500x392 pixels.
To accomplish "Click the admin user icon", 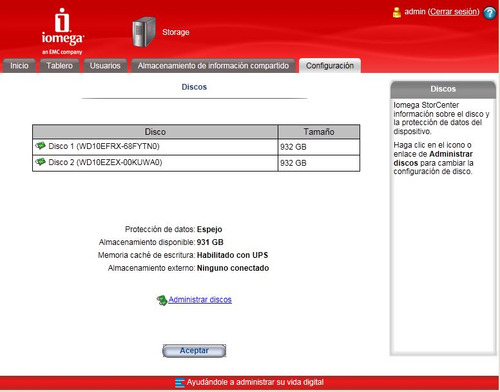I will point(397,12).
